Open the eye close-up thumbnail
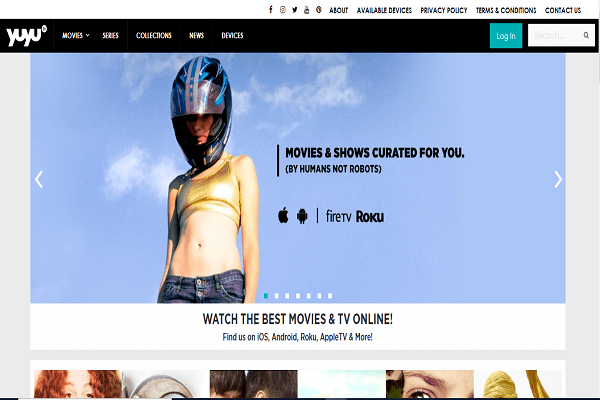The width and height of the screenshot is (600, 400). click(x=430, y=384)
